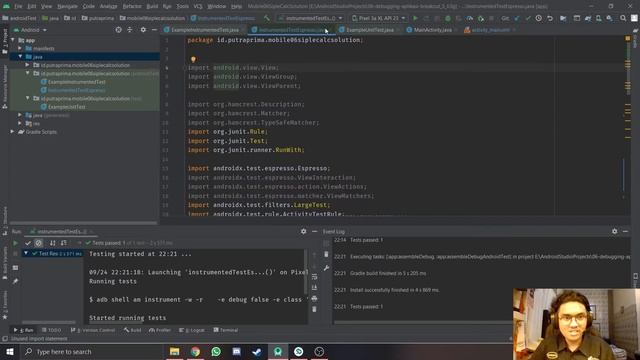Click the pin tab icon in Run panel
Image resolution: width=640 pixels, height=360 pixels.
[16, 281]
